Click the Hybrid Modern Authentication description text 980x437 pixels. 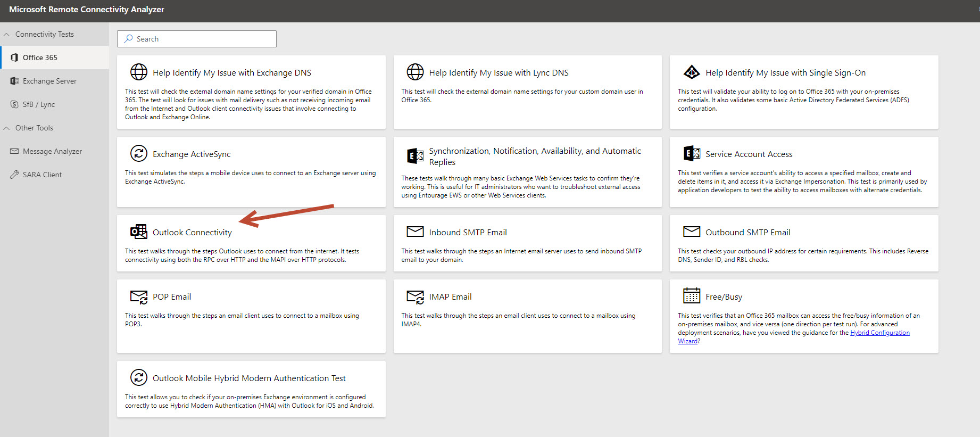pyautogui.click(x=250, y=401)
